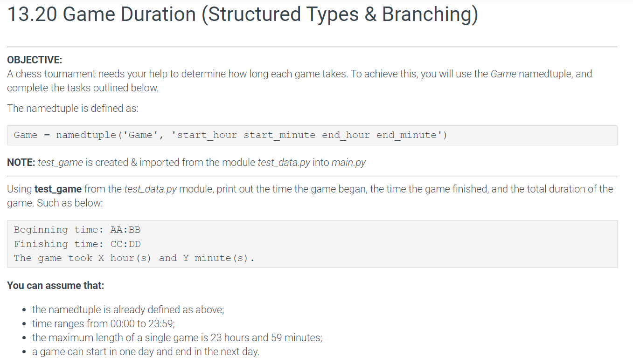The height and width of the screenshot is (364, 633).
Task: Select the line The game took X hours
Action: point(133,258)
